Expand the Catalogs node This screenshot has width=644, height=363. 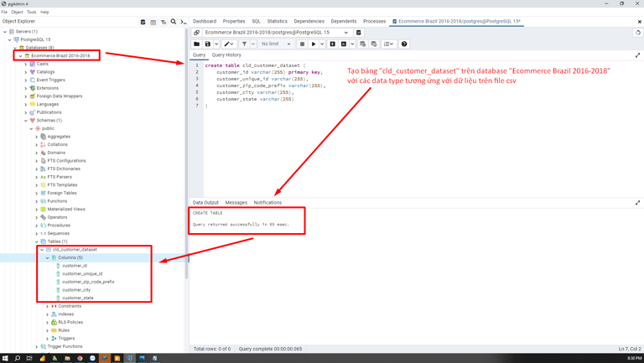click(26, 72)
